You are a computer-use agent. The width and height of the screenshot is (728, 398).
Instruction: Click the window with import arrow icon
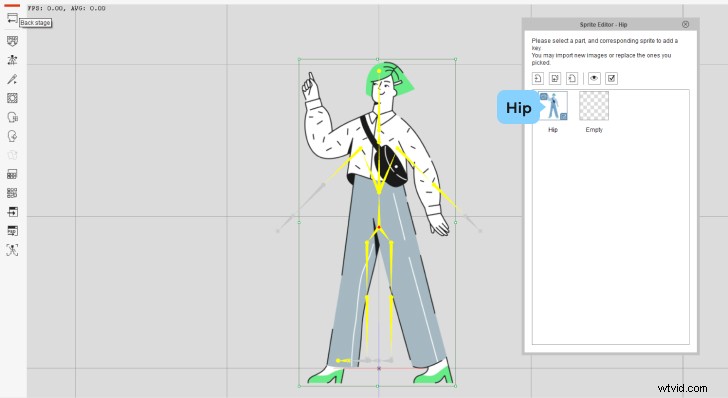pos(12,212)
